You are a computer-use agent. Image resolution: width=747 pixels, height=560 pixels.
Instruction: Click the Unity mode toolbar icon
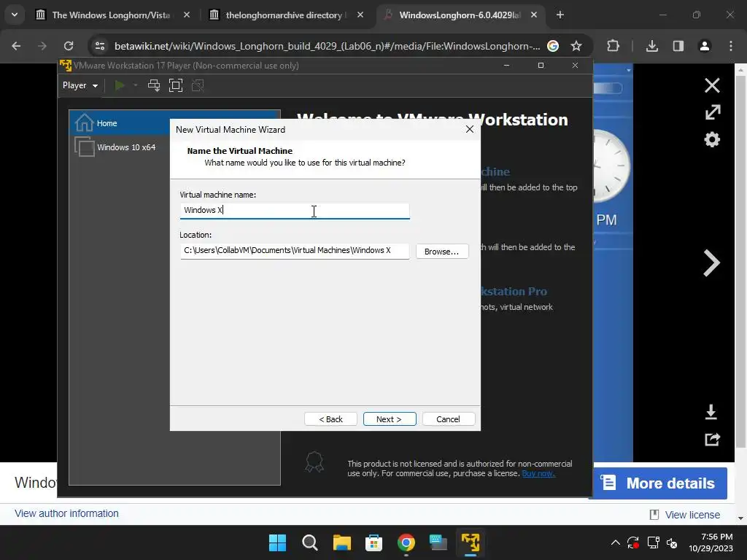198,85
